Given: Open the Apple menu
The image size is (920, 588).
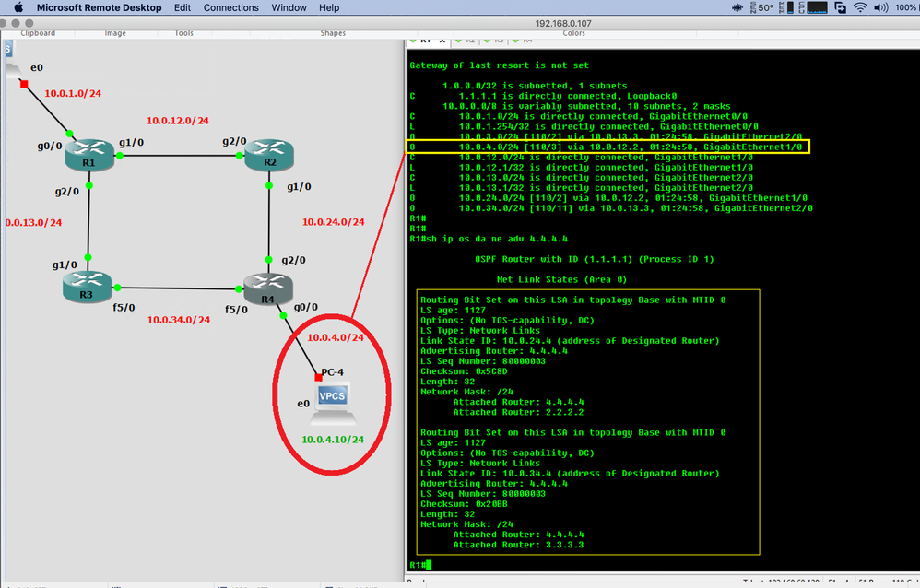Looking at the screenshot, I should [x=18, y=7].
